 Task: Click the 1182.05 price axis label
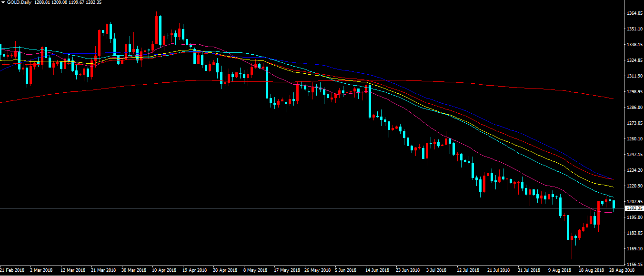pos(636,233)
